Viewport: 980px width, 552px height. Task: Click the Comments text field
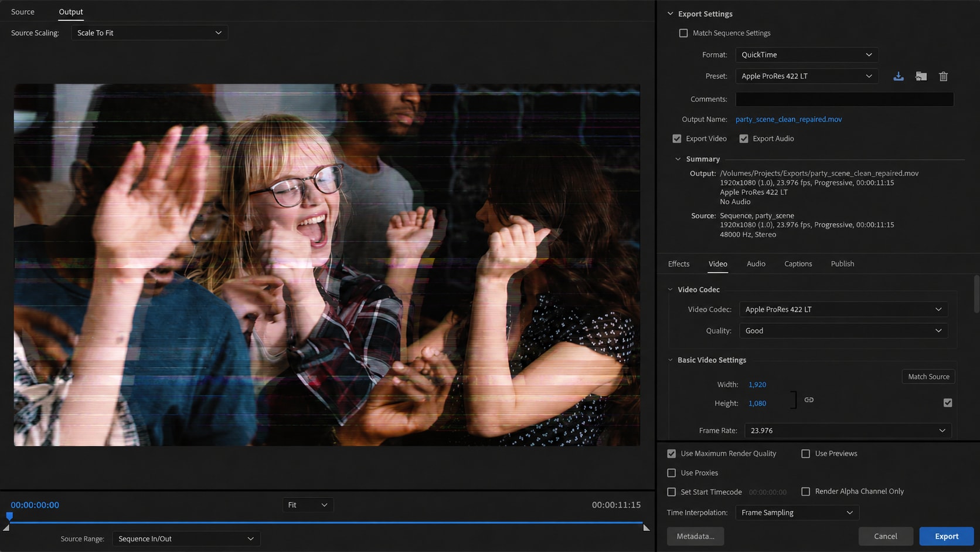pos(845,99)
